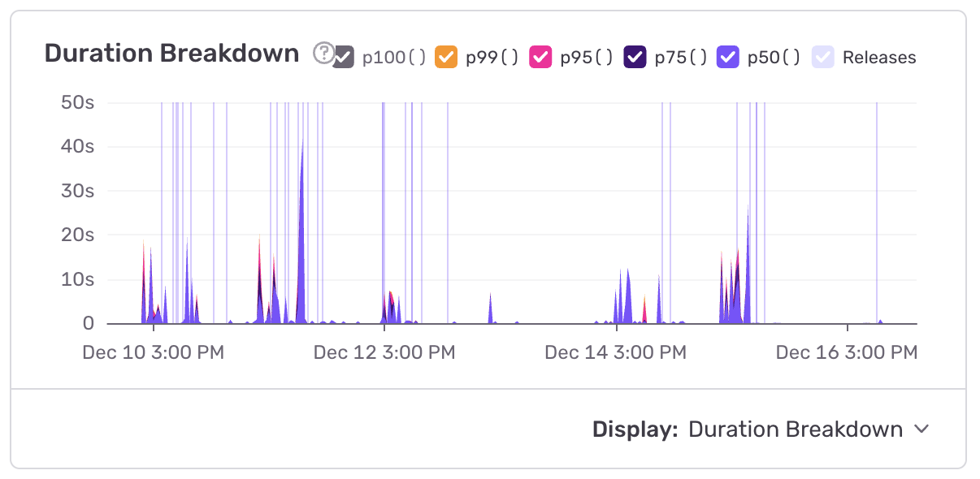Click the 50s y-axis label
The image size is (980, 479).
pyautogui.click(x=78, y=102)
